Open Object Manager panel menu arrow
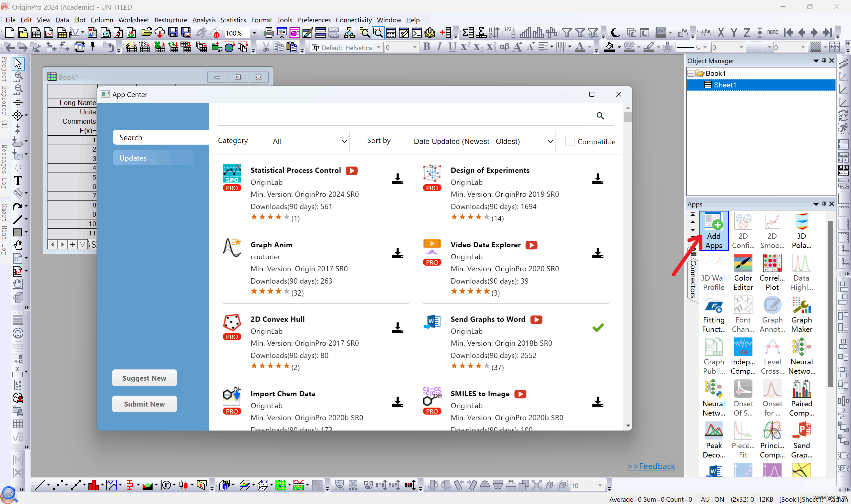Viewport: 851px width, 504px height. point(816,61)
